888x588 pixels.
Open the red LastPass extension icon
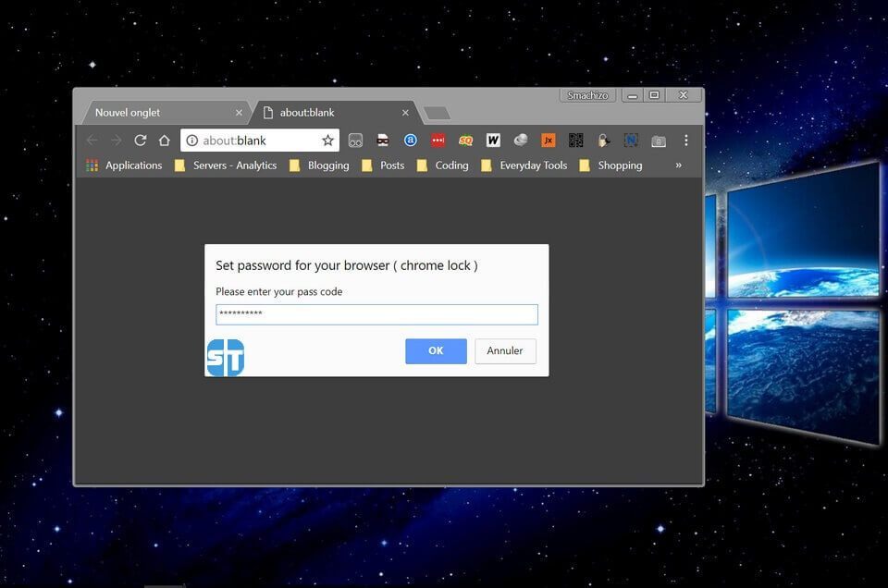[x=438, y=141]
